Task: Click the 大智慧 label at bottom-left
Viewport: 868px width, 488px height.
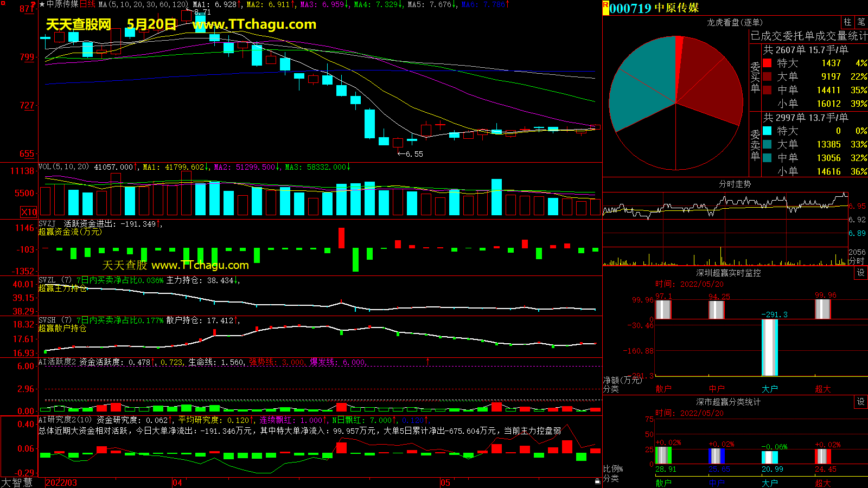Action: (17, 482)
